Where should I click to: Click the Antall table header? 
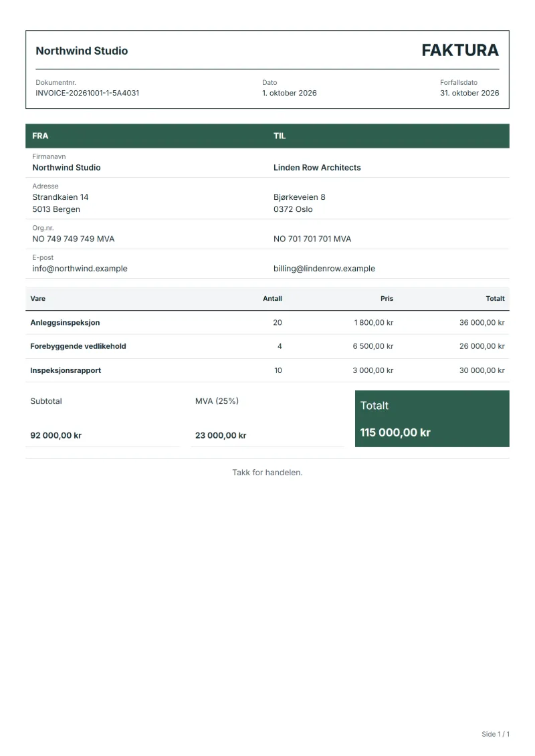click(x=272, y=298)
